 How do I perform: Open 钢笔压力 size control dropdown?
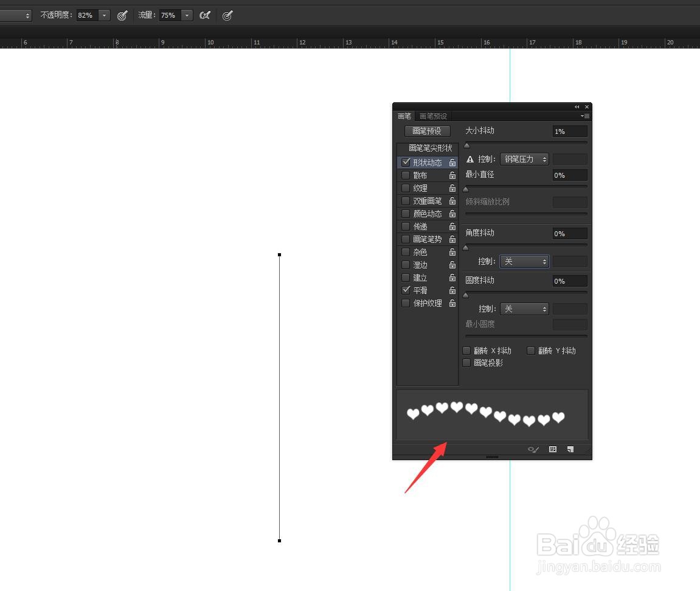pos(524,159)
